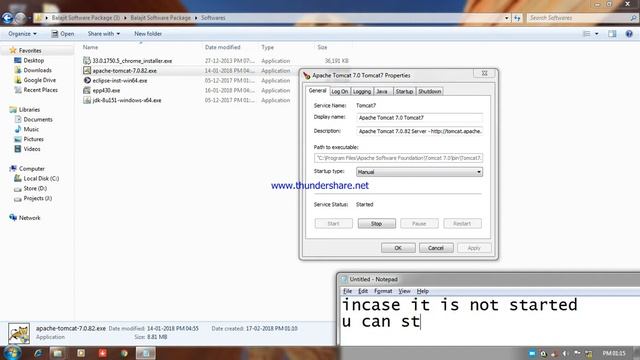Select the eclipse-inst-win64.exe file icon
640x360 pixels.
(x=87, y=80)
